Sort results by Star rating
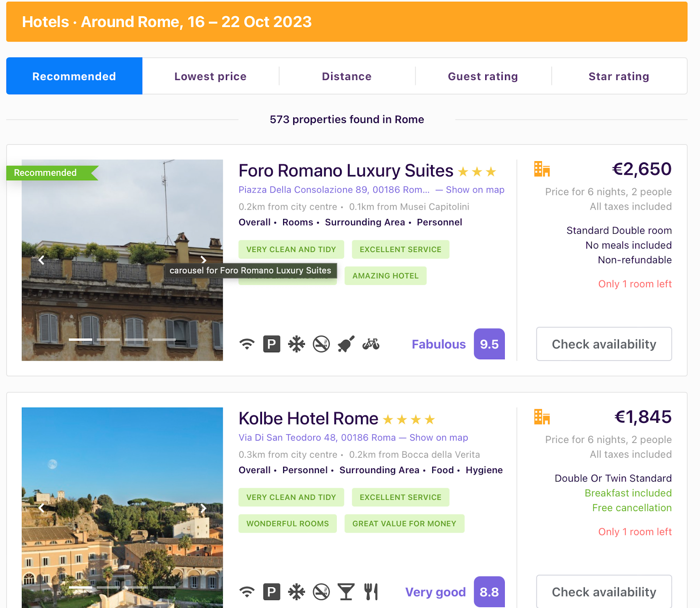The height and width of the screenshot is (608, 700). 619,76
